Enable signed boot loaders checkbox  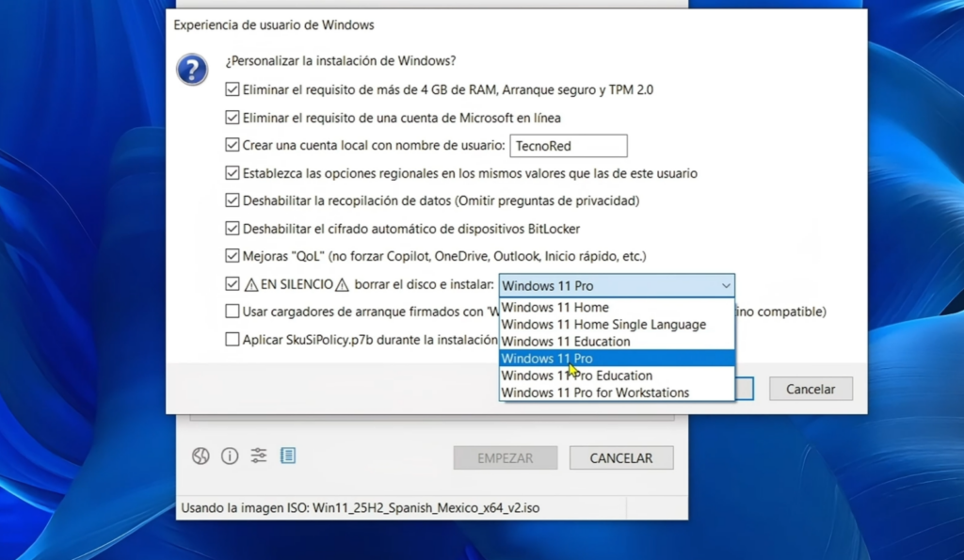coord(232,312)
